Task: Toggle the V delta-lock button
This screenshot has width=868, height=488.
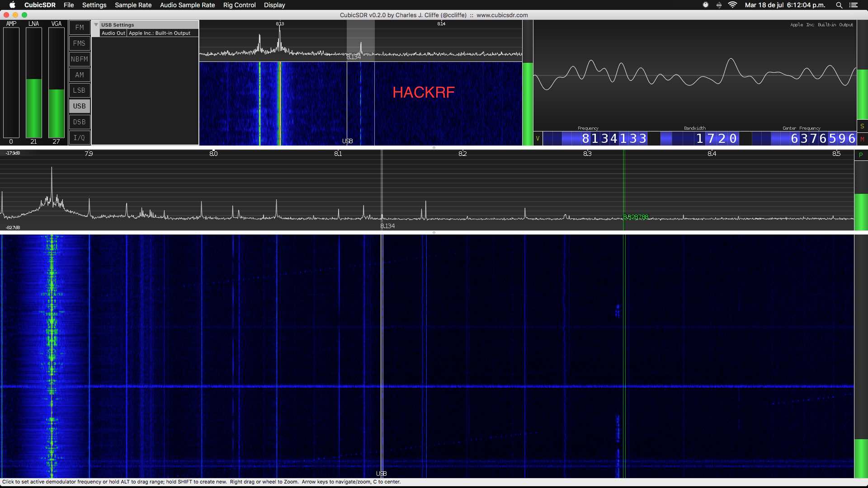Action: [538, 139]
